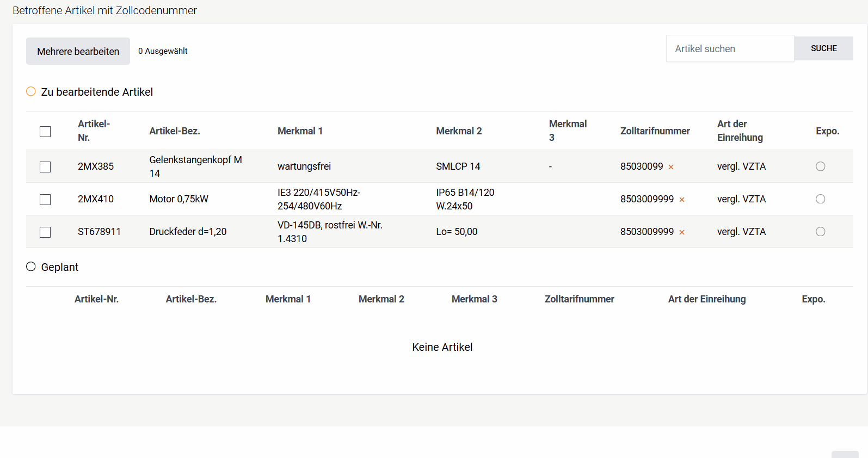Clear tariff number for article 2MX410
Viewport: 868px width, 458px height.
682,200
